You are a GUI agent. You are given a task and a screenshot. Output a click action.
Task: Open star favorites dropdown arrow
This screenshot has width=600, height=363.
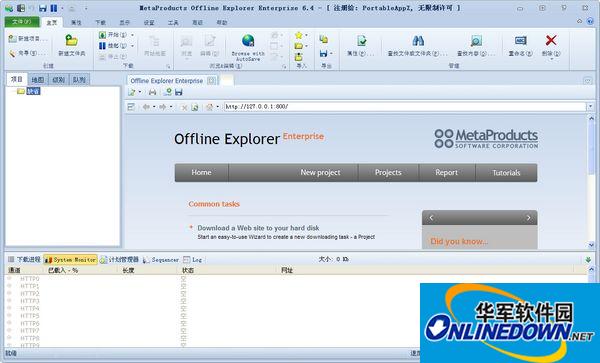click(x=306, y=35)
